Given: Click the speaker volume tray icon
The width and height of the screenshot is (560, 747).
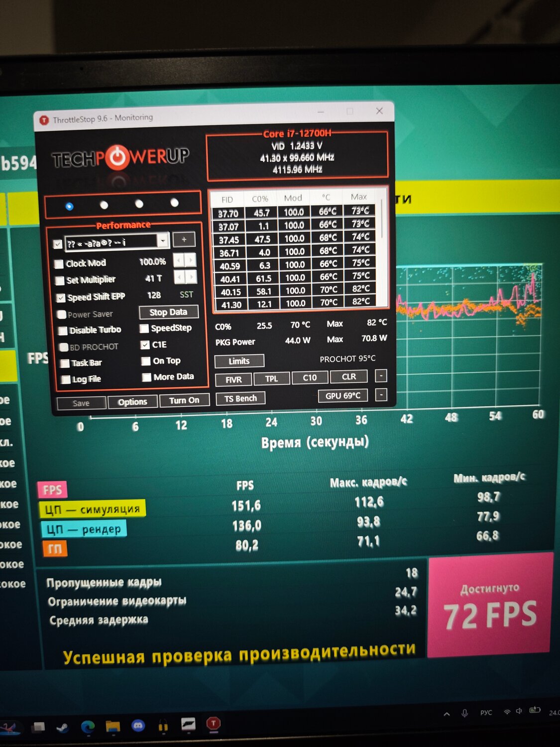Looking at the screenshot, I should click(x=519, y=711).
